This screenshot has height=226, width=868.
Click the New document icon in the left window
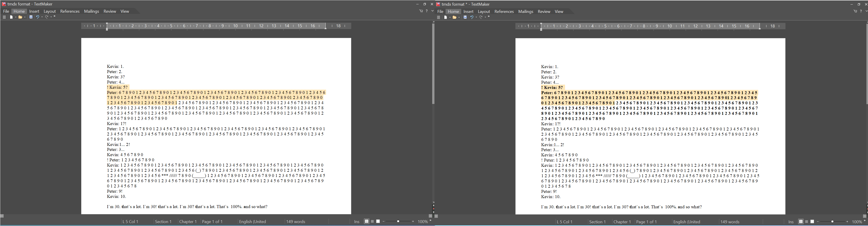11,17
